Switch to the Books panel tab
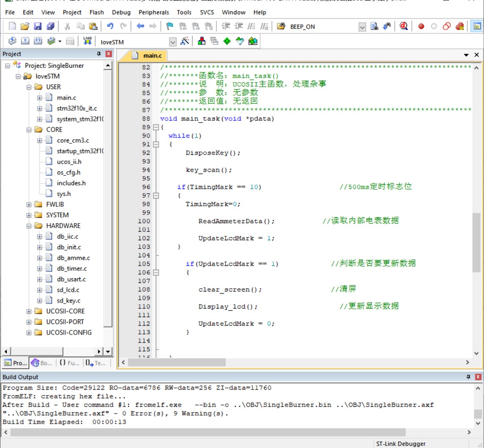This screenshot has height=448, width=484. click(42, 363)
